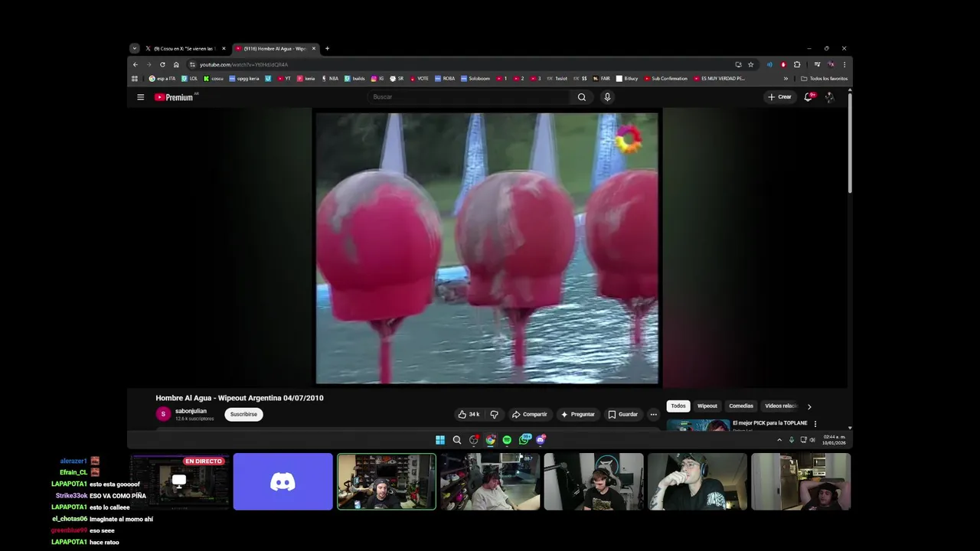Click the youtube.com address bar
Screen dimensions: 980x551
[x=459, y=64]
